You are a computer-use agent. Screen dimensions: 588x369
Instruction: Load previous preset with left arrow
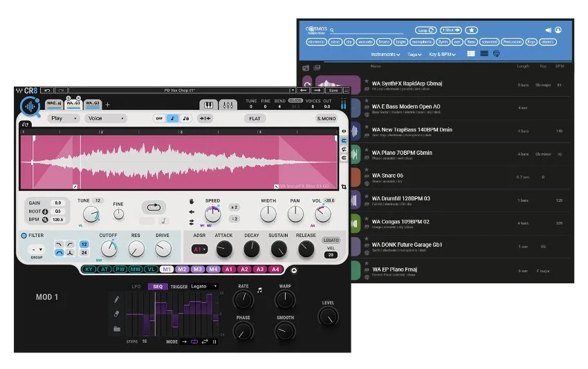coord(304,91)
